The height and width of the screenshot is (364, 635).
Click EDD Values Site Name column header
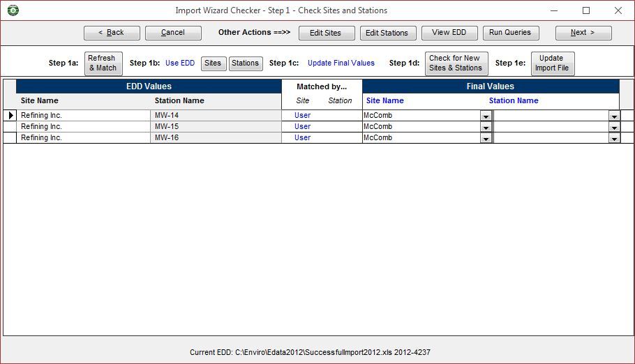tap(40, 101)
